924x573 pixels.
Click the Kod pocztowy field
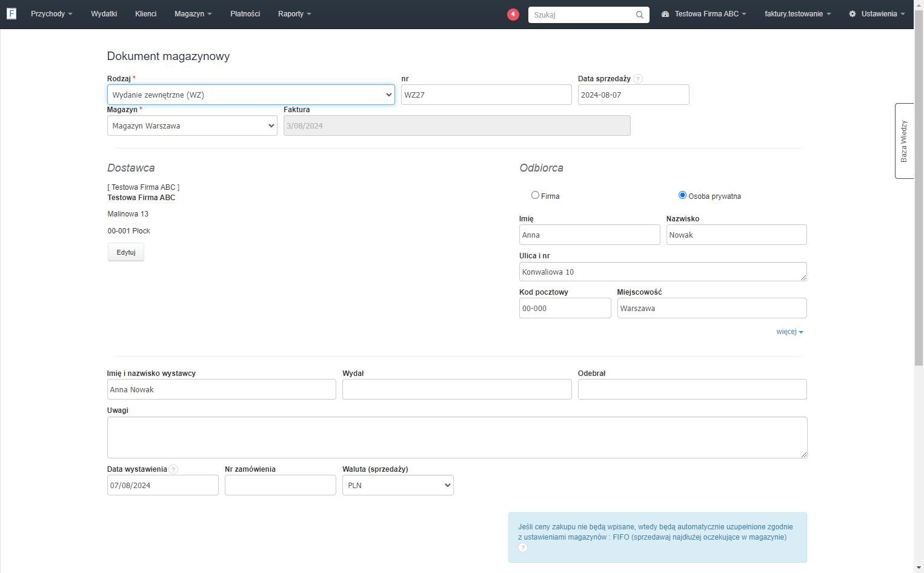(x=565, y=308)
